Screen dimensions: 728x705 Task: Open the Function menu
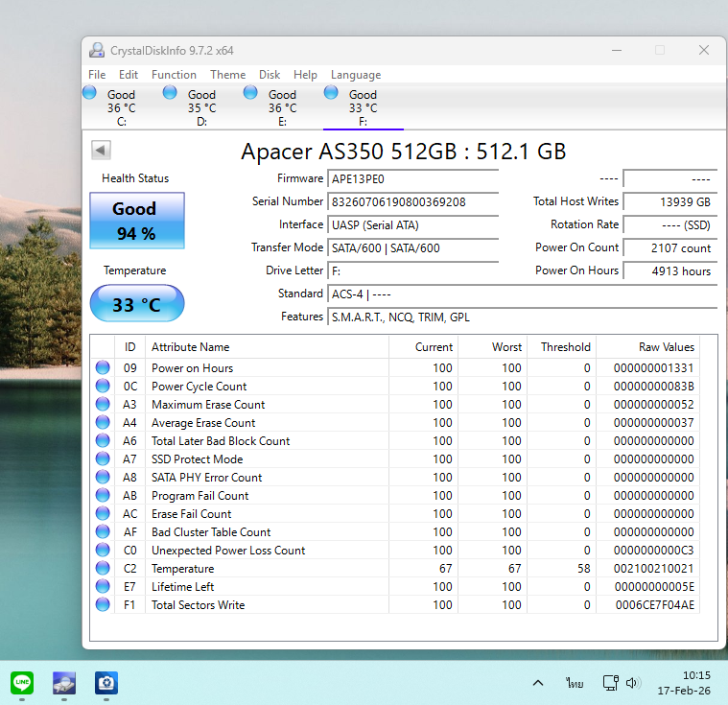coord(174,75)
